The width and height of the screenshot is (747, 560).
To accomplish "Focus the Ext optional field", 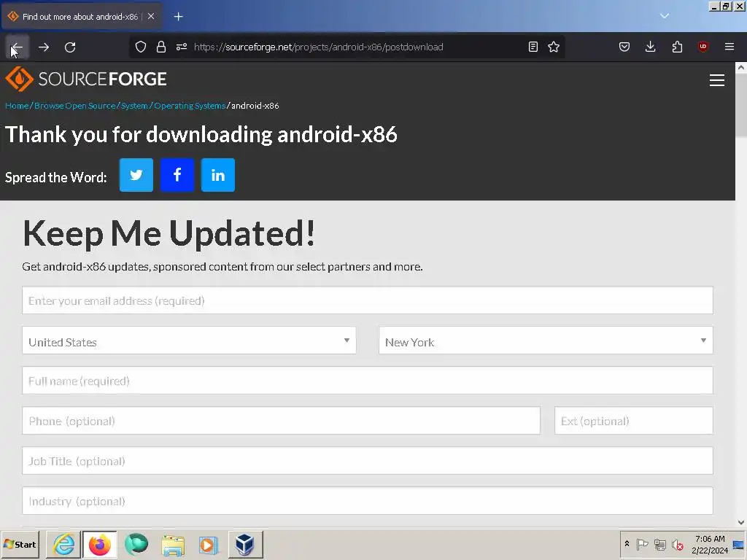I will click(634, 421).
